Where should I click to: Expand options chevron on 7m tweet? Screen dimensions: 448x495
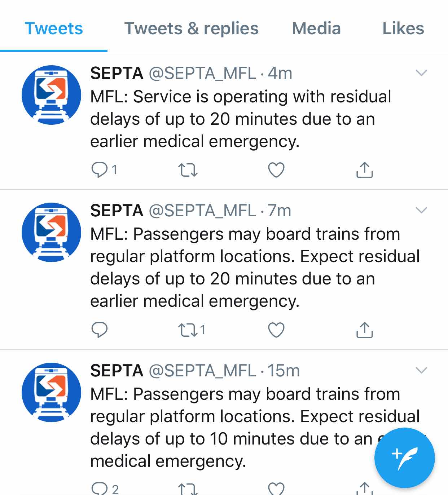pyautogui.click(x=421, y=210)
